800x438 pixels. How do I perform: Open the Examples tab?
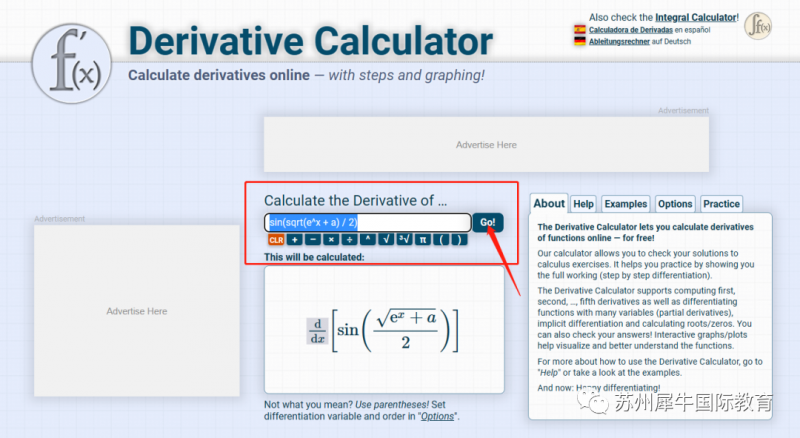point(626,204)
